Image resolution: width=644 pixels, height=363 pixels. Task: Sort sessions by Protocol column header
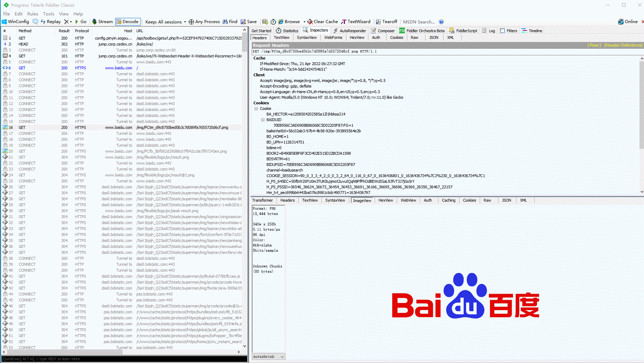coord(82,31)
